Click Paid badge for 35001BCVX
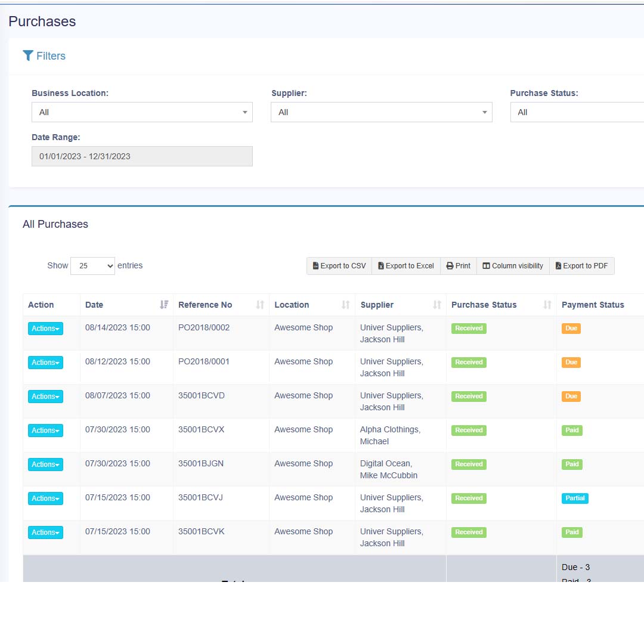Image resolution: width=644 pixels, height=644 pixels. 572,430
